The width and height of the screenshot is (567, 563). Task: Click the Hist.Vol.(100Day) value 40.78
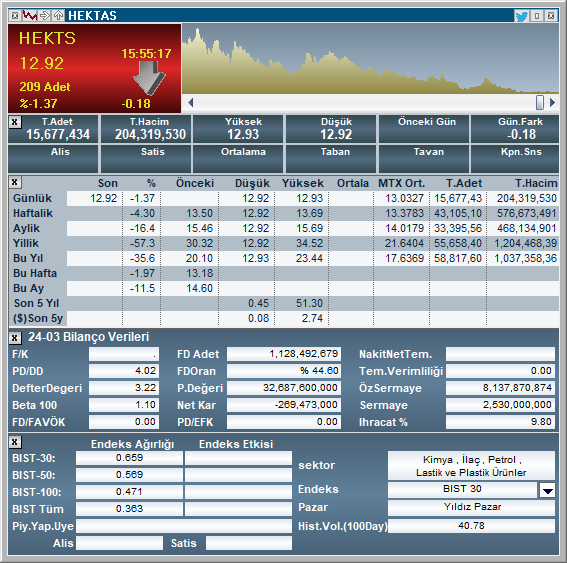471,526
